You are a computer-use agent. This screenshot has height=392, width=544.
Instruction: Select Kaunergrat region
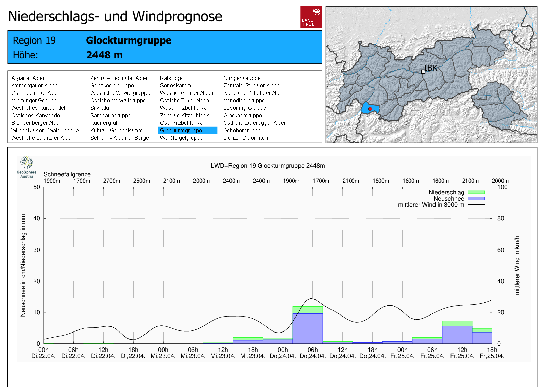point(104,123)
